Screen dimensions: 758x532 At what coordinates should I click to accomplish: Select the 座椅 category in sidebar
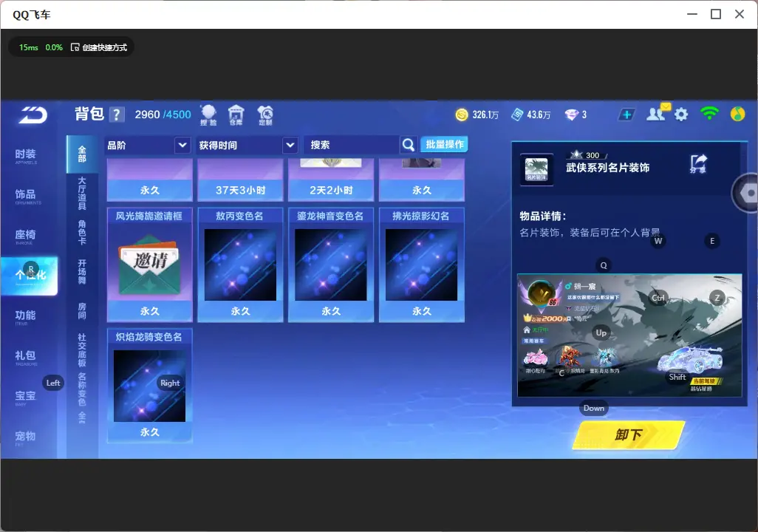click(x=26, y=236)
